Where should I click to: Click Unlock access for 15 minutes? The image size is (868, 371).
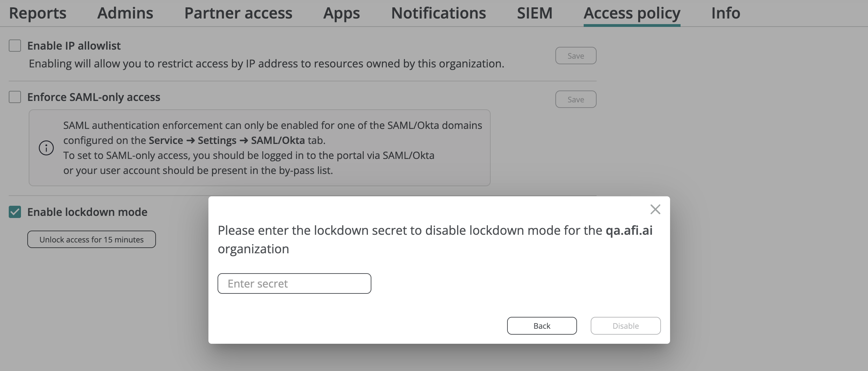click(92, 239)
